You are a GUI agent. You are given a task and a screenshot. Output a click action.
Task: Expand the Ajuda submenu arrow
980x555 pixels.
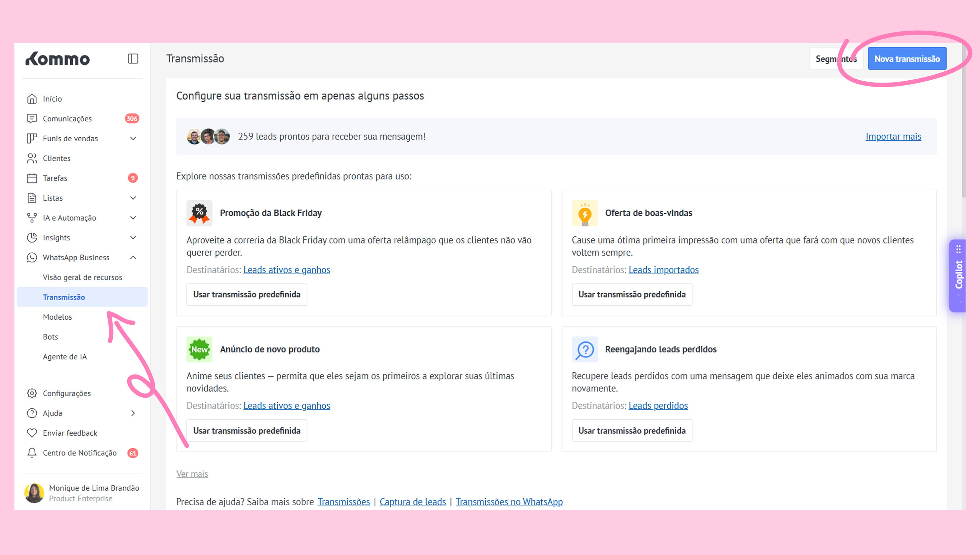coord(133,413)
